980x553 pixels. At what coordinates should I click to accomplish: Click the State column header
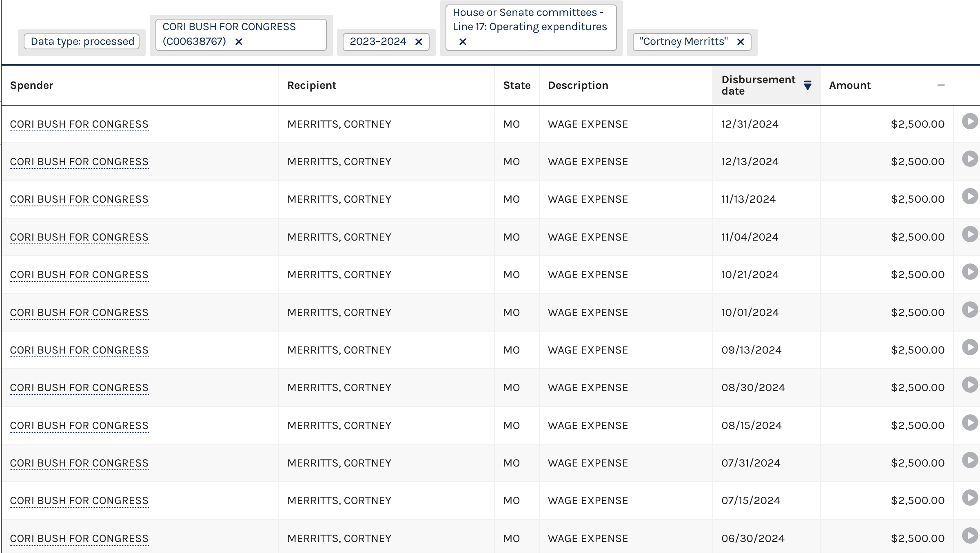[x=517, y=85]
